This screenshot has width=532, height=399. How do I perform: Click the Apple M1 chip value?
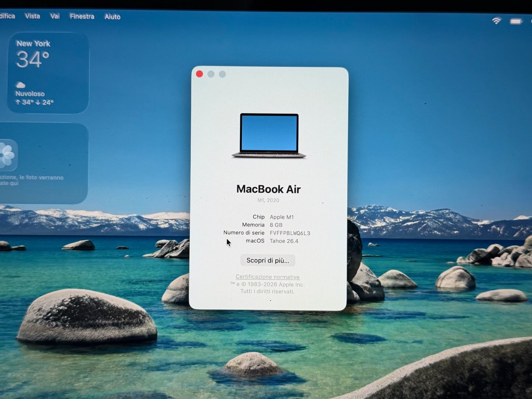(282, 217)
